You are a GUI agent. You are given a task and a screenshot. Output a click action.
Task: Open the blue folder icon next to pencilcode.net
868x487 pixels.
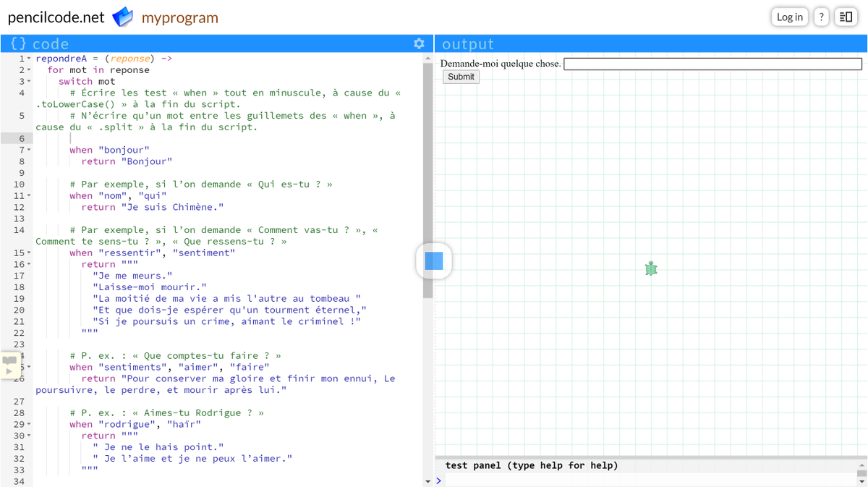coord(122,17)
